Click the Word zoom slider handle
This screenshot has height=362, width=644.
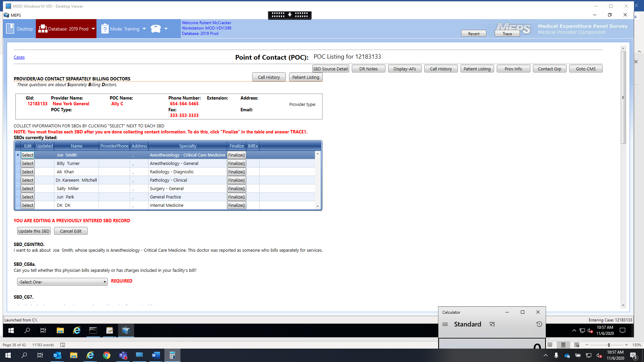pyautogui.click(x=608, y=345)
